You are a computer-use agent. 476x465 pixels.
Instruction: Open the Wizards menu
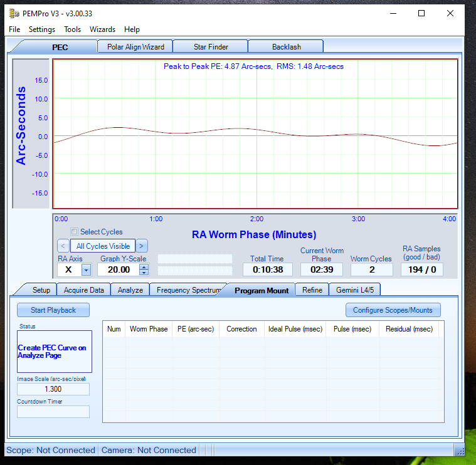[102, 29]
